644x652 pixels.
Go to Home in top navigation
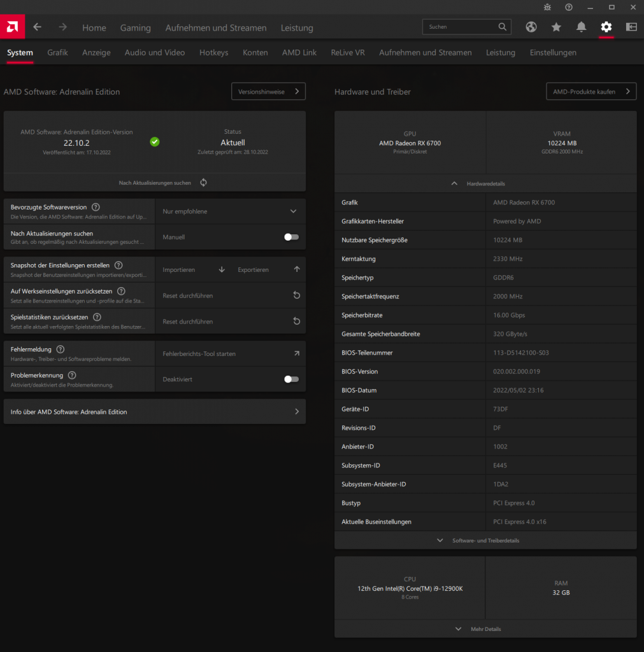(94, 28)
